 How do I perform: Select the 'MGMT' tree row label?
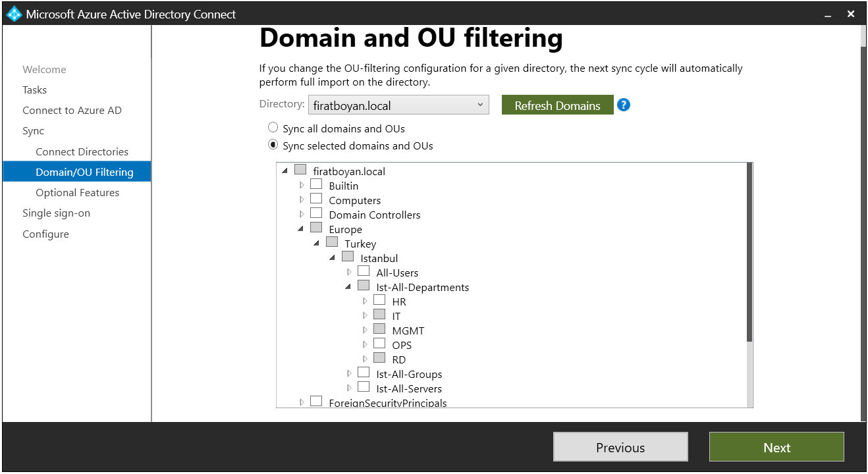(408, 330)
